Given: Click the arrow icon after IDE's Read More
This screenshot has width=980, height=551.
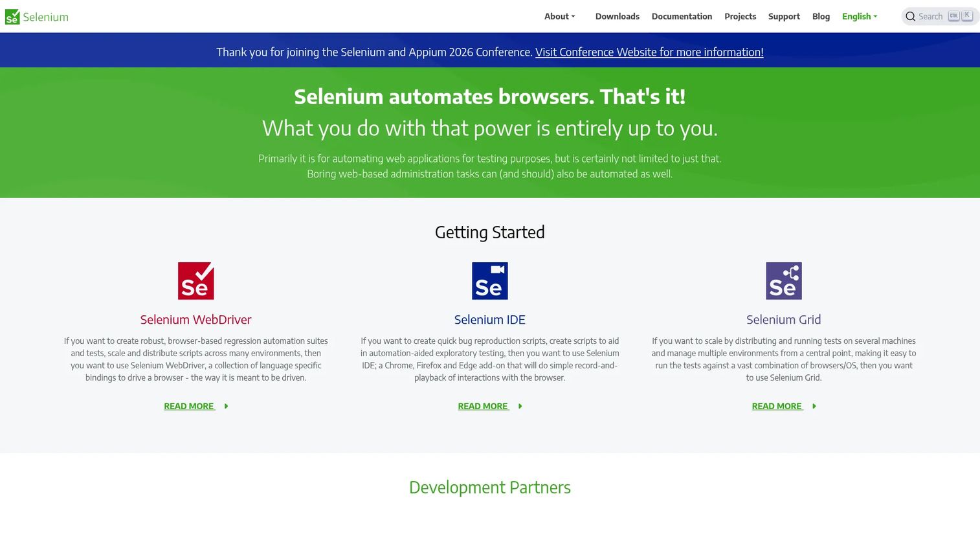Looking at the screenshot, I should click(520, 407).
